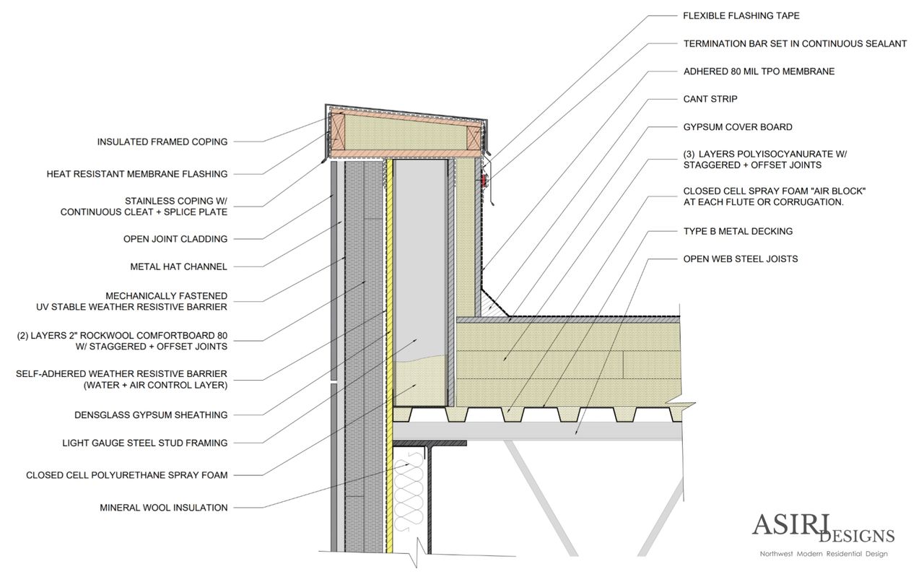Select the OPEN JOINT CLADDING annotation

point(175,238)
